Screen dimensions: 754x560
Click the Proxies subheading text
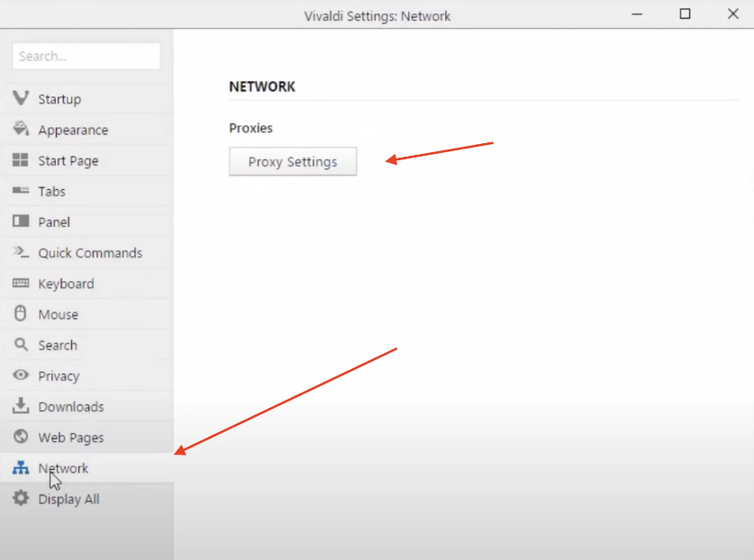pos(250,128)
